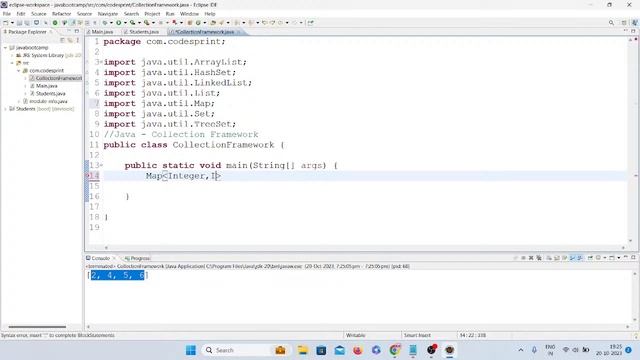Toggle Mark Occurrences in main toolbar
This screenshot has height=360, width=640.
click(73, 23)
